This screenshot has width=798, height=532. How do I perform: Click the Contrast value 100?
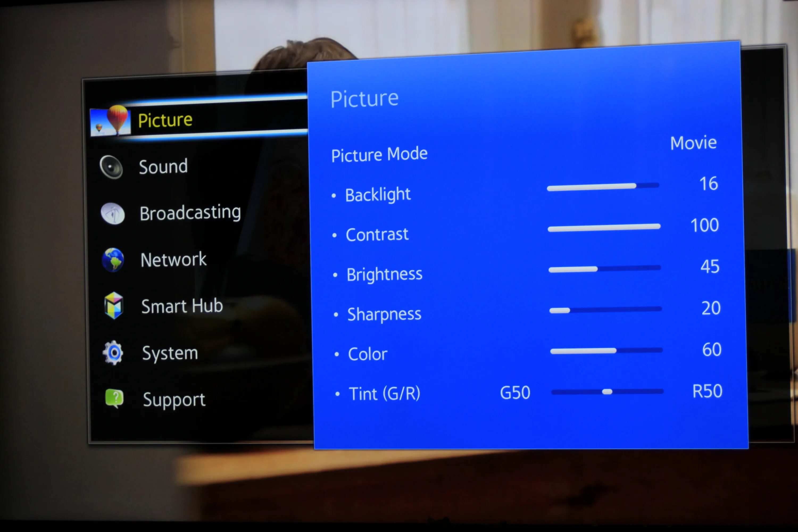pyautogui.click(x=703, y=227)
